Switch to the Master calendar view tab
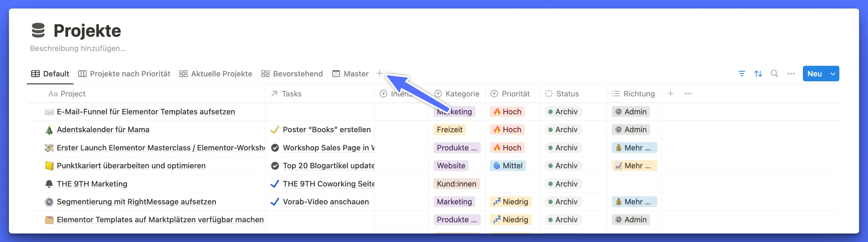 (350, 74)
